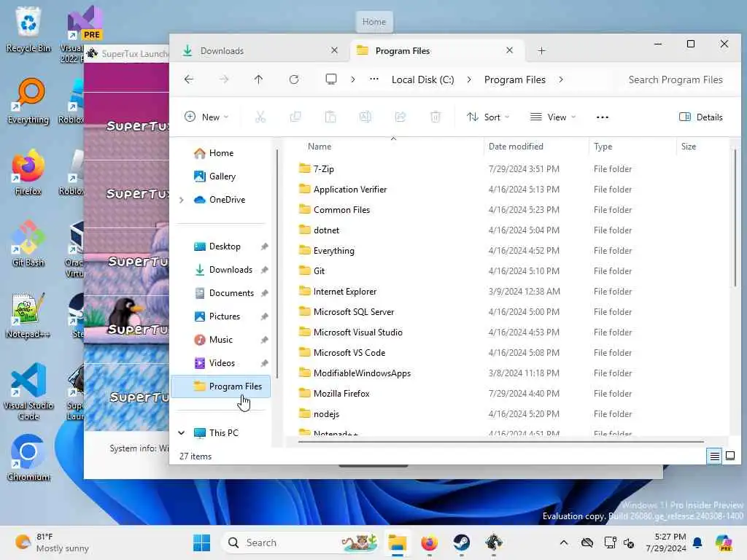Open the See more options ellipsis in toolbar

pyautogui.click(x=602, y=117)
